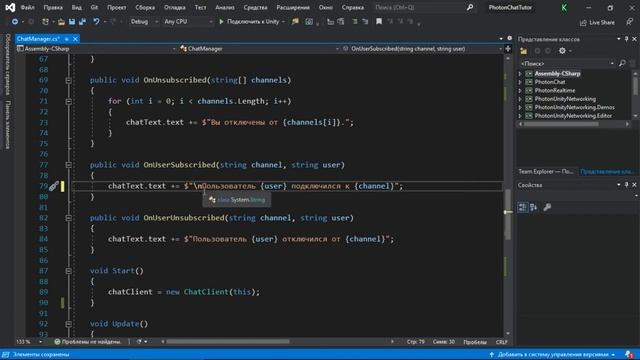Screen dimensions: 640x360
Task: Open the notifications icon in status bar
Action: [x=629, y=354]
